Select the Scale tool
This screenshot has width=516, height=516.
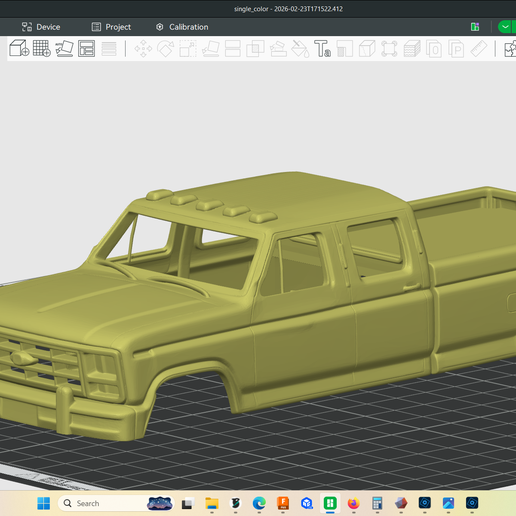(x=188, y=49)
